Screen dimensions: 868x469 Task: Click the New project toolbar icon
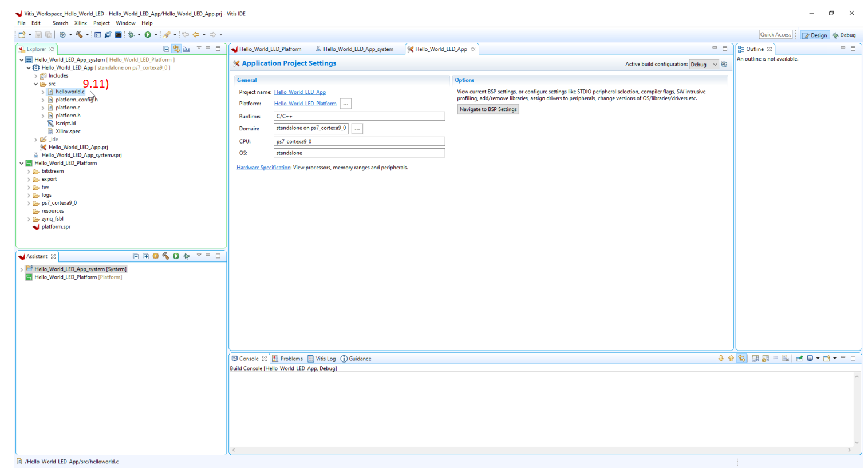[22, 35]
